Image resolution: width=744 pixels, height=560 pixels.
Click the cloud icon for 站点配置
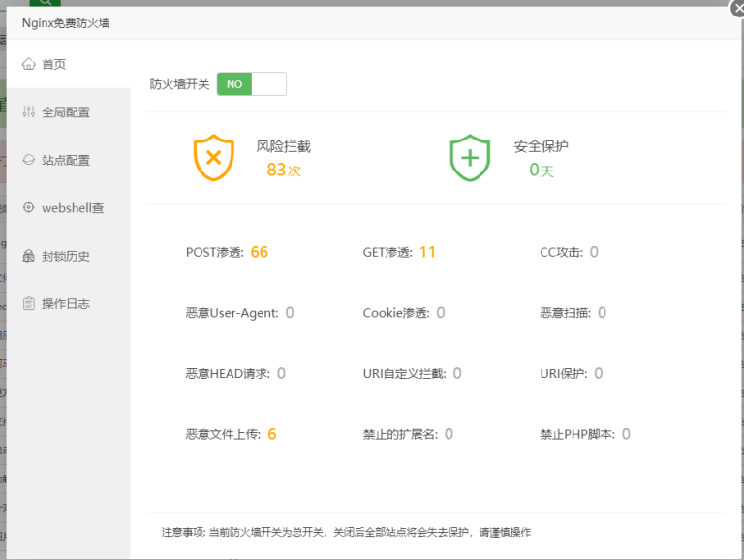point(28,160)
